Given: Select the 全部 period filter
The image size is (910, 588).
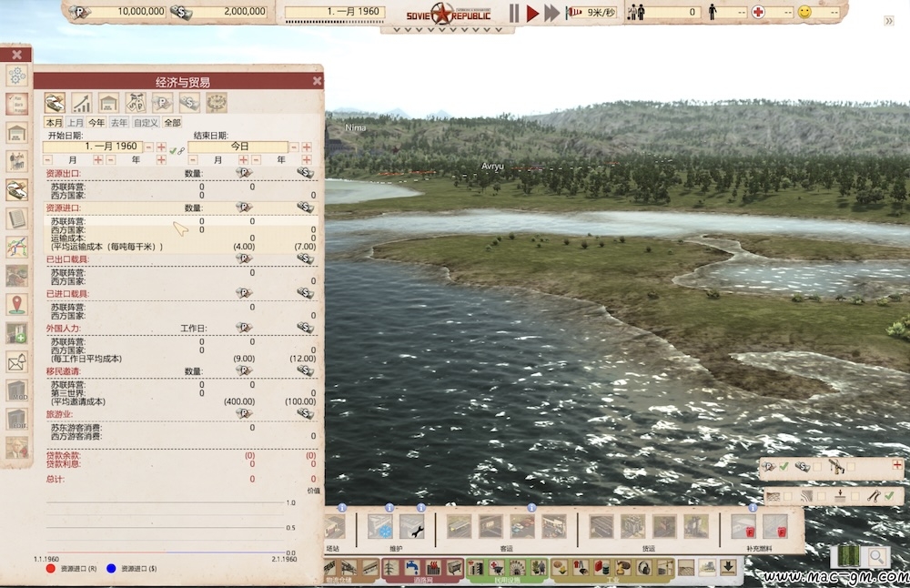Looking at the screenshot, I should point(172,123).
